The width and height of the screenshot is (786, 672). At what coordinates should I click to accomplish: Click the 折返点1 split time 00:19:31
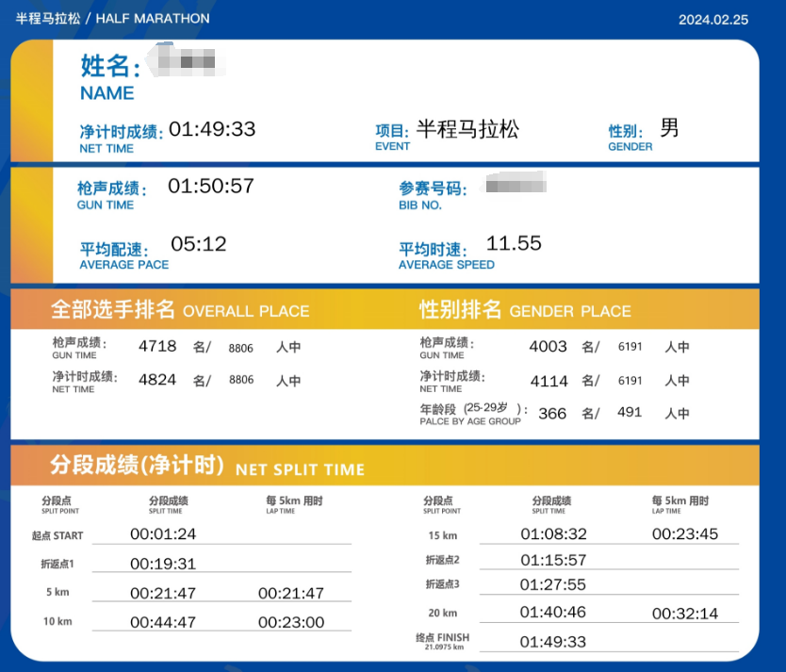tap(163, 564)
